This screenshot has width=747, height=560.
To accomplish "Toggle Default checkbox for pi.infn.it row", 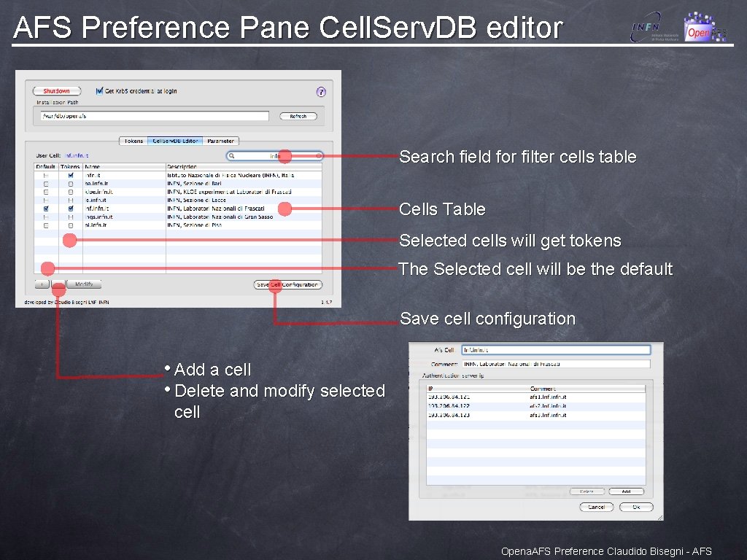I will coord(46,225).
